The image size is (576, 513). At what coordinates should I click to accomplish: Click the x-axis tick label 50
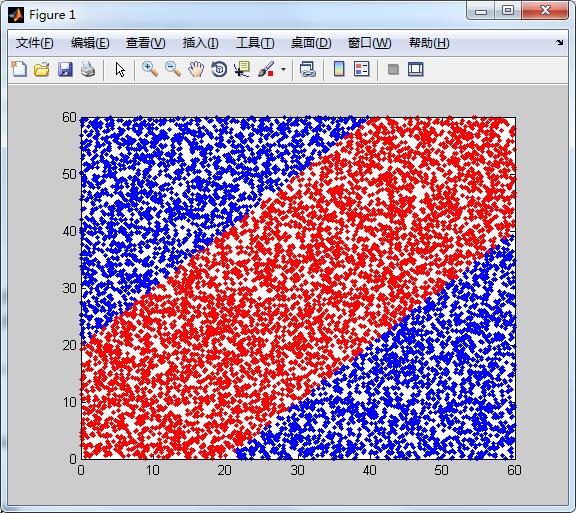[441, 470]
